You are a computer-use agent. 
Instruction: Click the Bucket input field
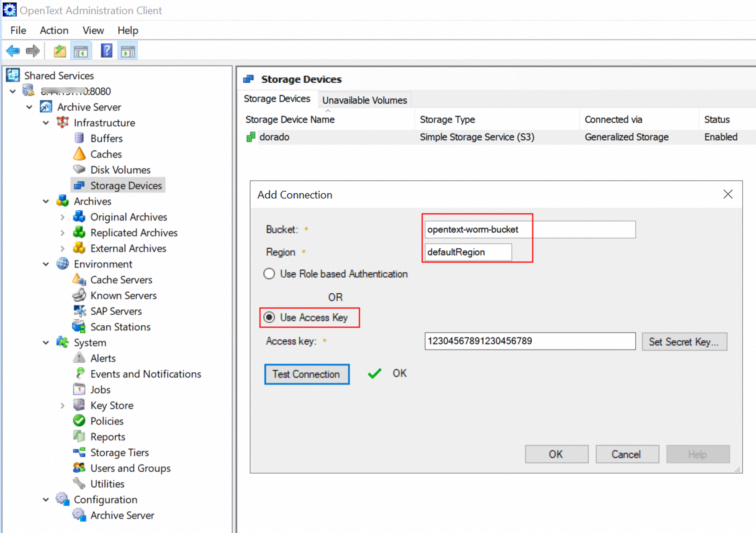(530, 229)
